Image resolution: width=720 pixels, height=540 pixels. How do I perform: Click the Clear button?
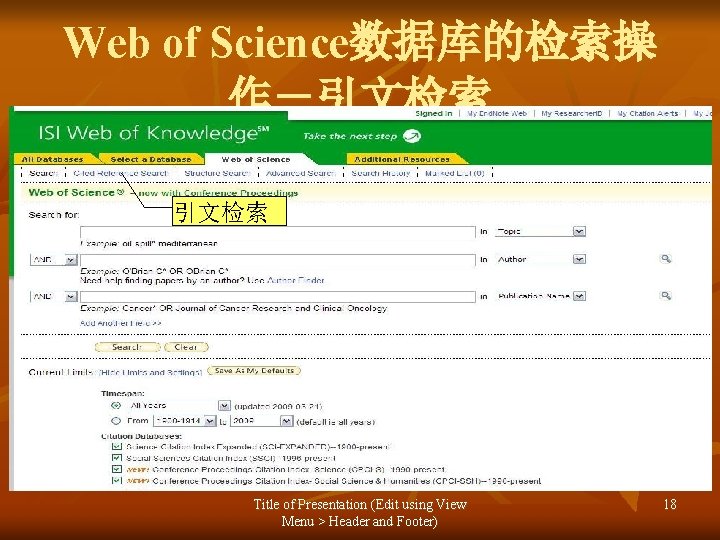tap(186, 347)
